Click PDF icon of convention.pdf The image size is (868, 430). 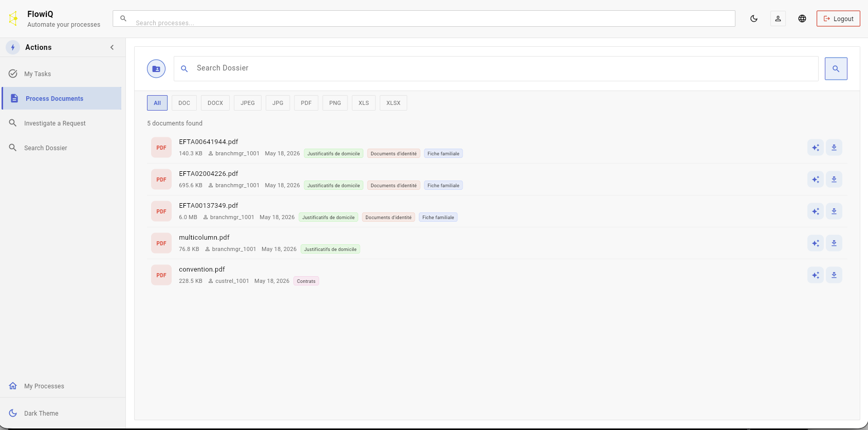[x=161, y=275]
